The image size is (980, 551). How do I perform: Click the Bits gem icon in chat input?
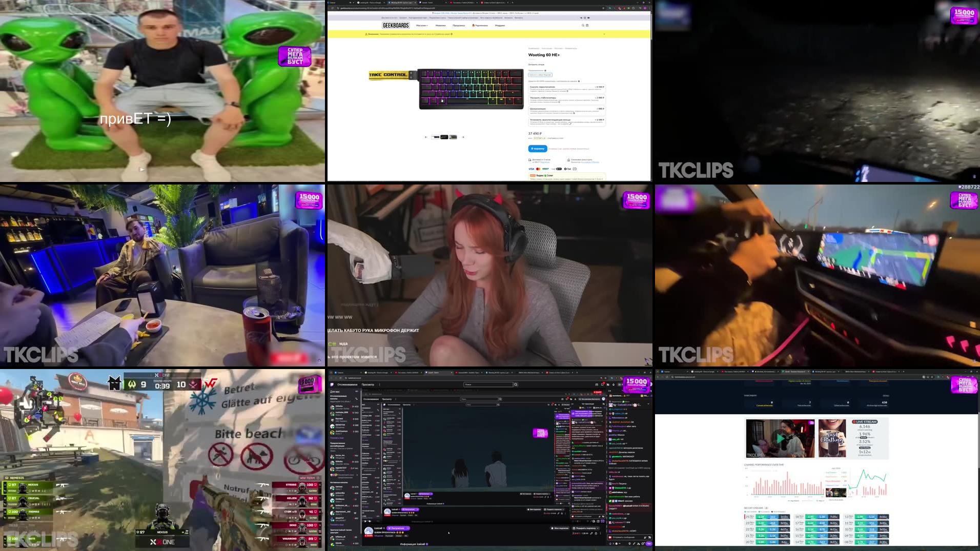645,537
